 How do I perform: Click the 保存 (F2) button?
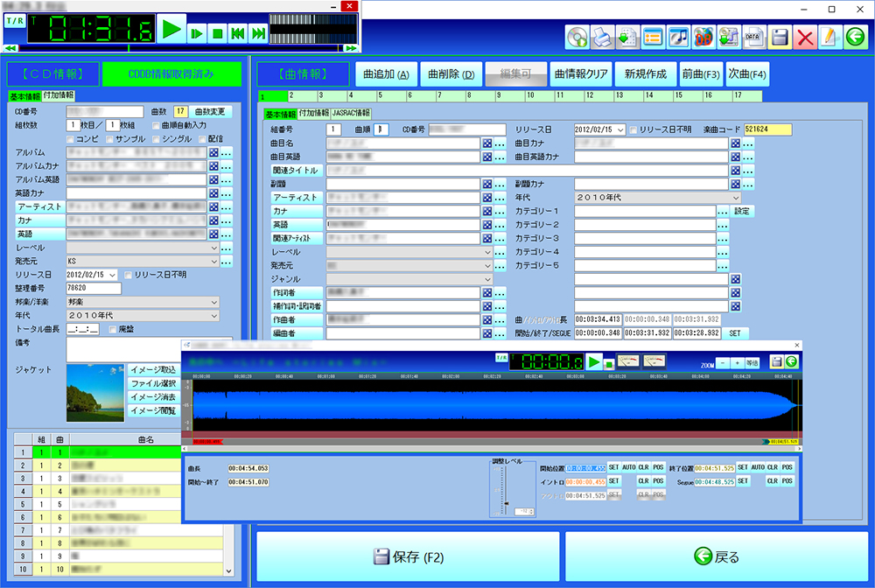tap(406, 556)
